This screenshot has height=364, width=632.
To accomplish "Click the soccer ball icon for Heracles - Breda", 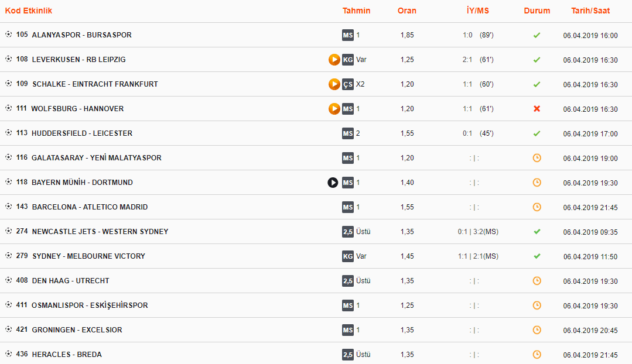I will click(8, 354).
